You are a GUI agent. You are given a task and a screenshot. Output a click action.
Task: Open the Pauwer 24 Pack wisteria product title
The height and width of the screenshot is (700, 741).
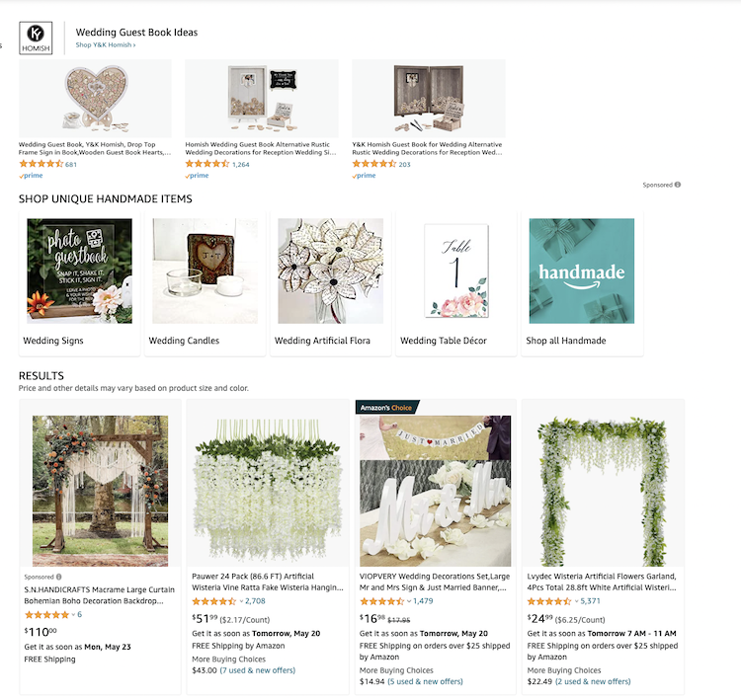coord(268,582)
